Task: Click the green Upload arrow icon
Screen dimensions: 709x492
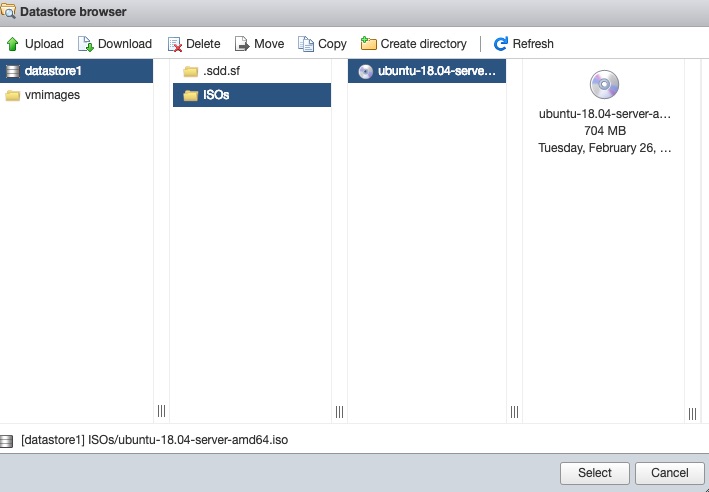Action: pos(13,44)
